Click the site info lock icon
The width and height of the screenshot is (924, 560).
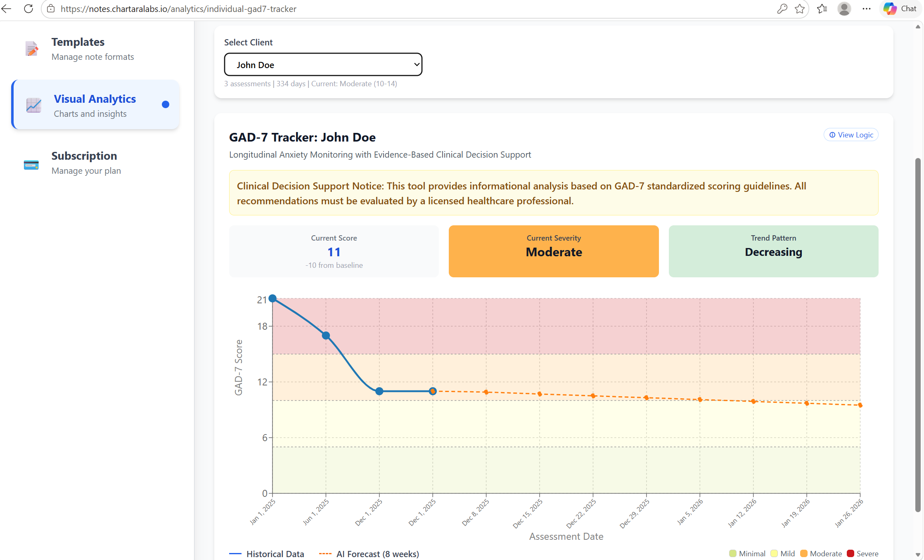(x=51, y=9)
